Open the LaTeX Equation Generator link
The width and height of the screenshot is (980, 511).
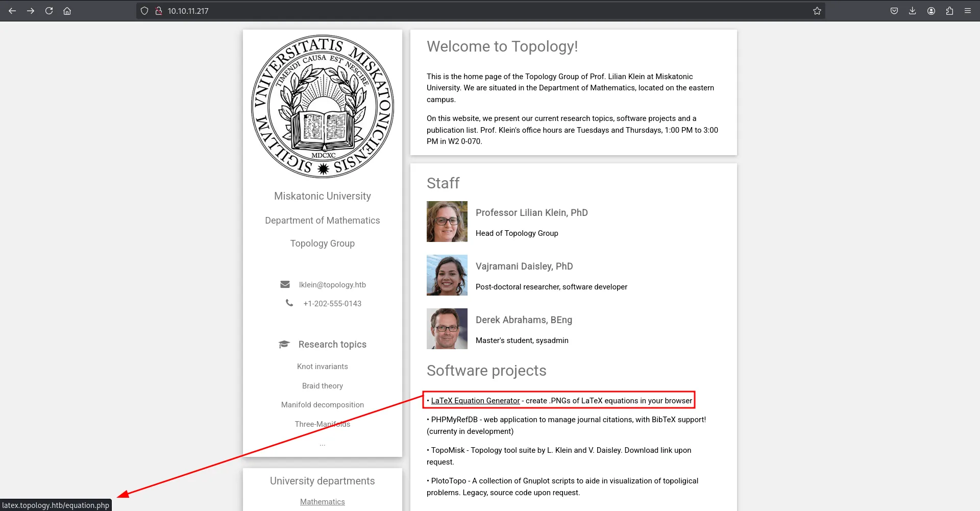[x=475, y=401]
